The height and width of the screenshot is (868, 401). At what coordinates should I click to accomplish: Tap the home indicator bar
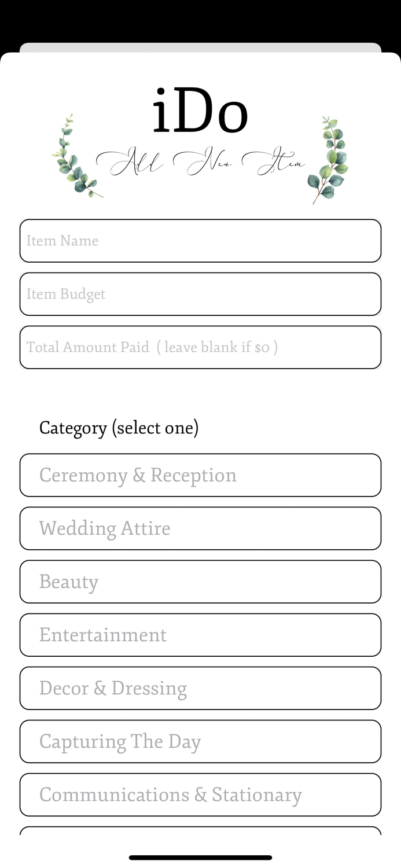200,857
